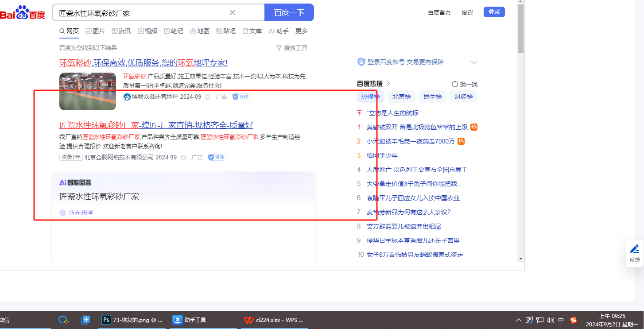Click the 保障 badge on 北京企腾 ad
Screen dimensions: 644x329
(x=217, y=157)
